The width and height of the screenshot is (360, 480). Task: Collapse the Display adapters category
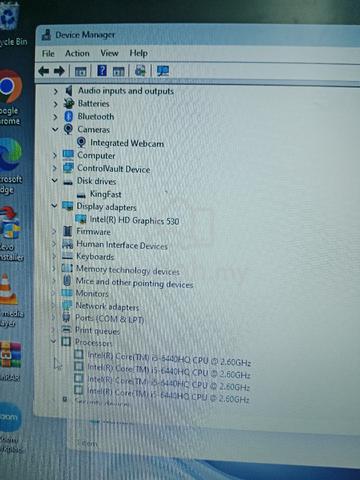tap(54, 206)
